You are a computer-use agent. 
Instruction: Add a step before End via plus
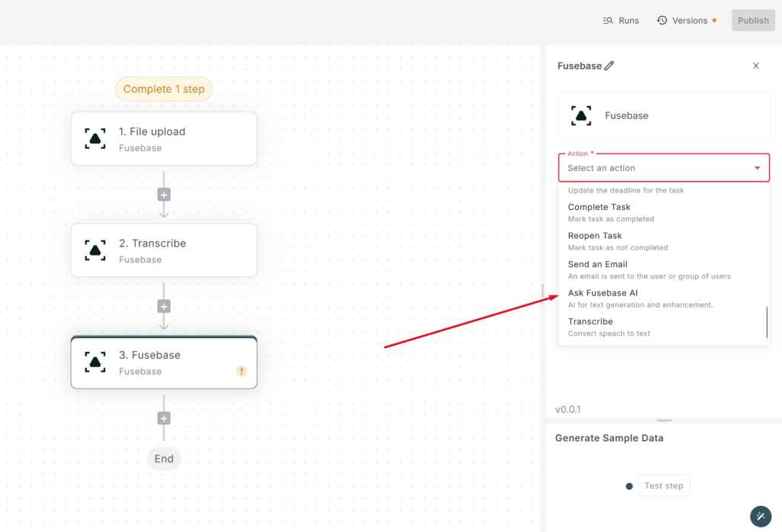[x=163, y=418]
